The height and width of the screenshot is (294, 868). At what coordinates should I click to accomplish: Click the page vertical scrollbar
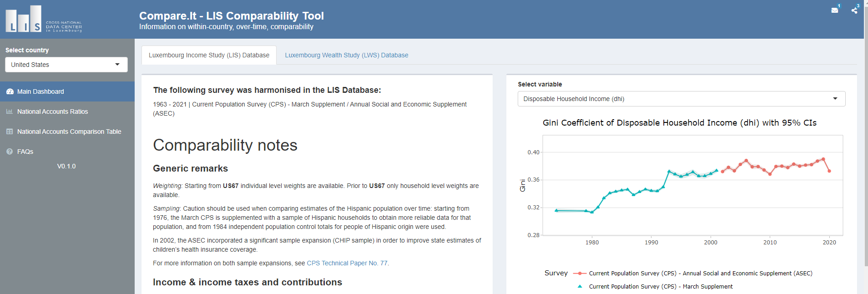click(x=866, y=137)
